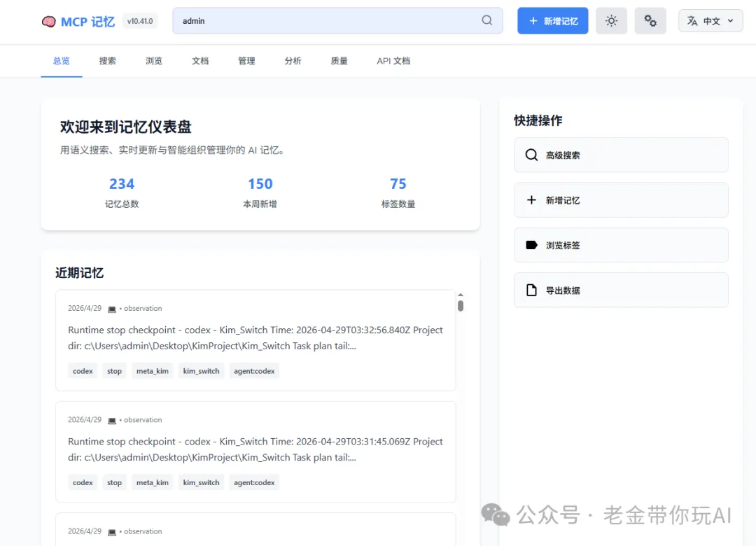Click the translate icon in language selector
The height and width of the screenshot is (546, 756).
(x=692, y=21)
